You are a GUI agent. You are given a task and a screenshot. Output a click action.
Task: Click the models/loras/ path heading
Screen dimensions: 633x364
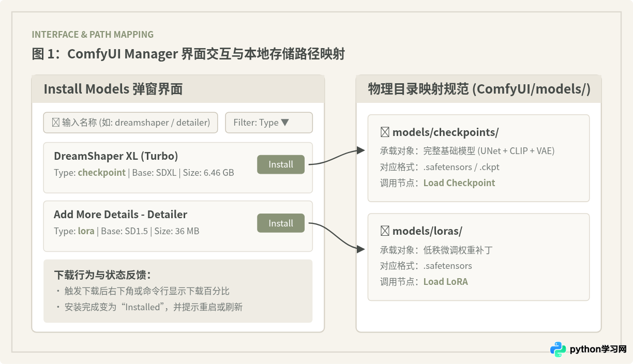tap(427, 231)
